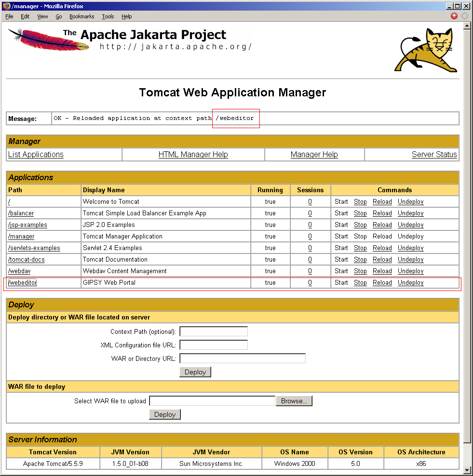Viewport: 473px width, 476px height.
Task: Open the /tomcat-docs path link
Action: coord(27,259)
